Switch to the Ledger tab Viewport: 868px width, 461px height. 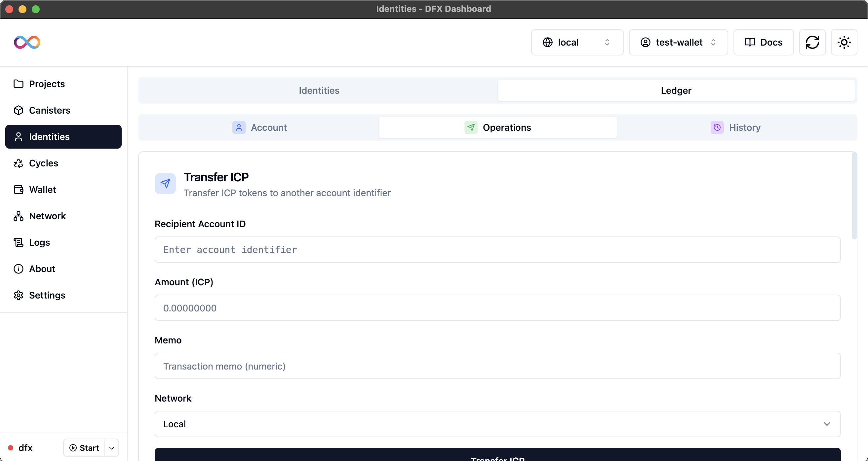(x=676, y=90)
